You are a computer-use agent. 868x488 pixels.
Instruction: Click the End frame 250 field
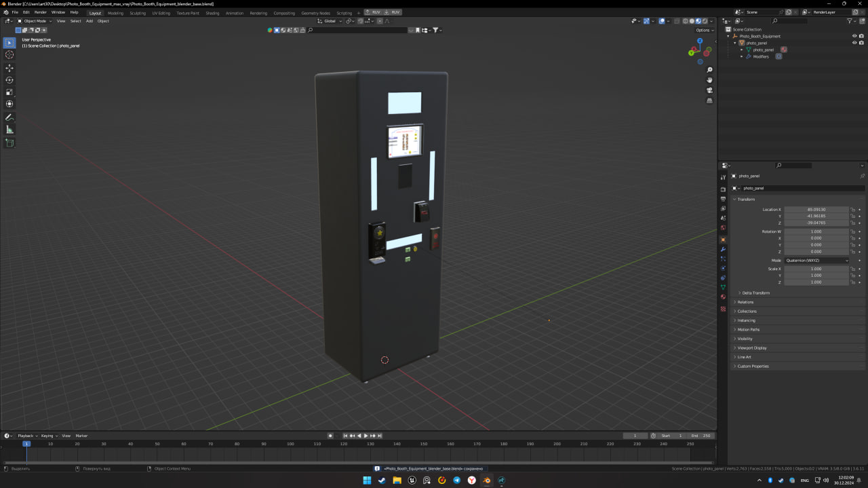700,436
